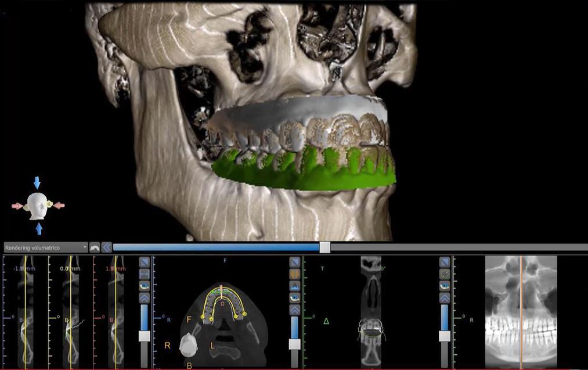Image resolution: width=588 pixels, height=370 pixels.
Task: Expand the axial view using up chevron
Action: click(x=294, y=310)
